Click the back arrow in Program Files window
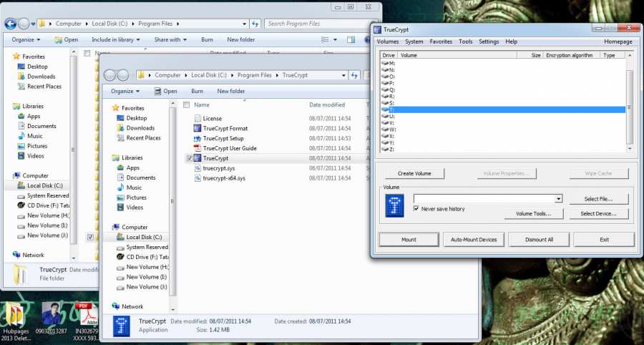Image resolution: width=644 pixels, height=345 pixels. [11, 24]
